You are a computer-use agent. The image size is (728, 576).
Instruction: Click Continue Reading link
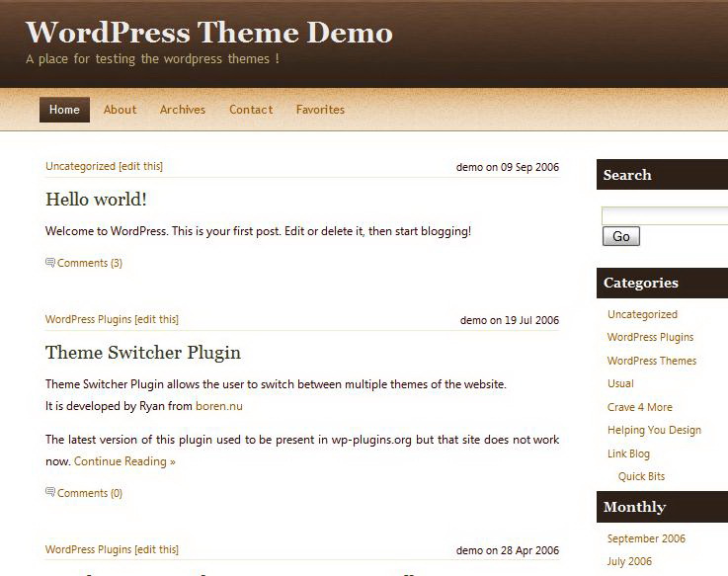[x=124, y=461]
